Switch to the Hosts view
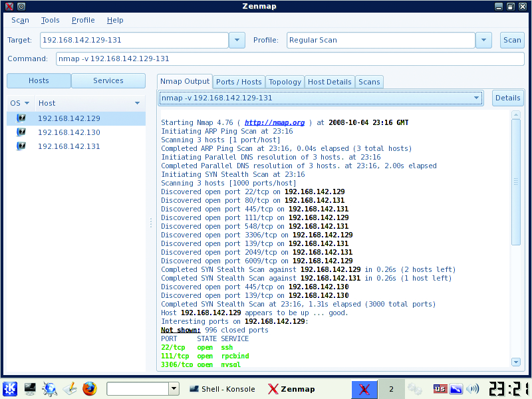This screenshot has width=532, height=399. [x=39, y=80]
